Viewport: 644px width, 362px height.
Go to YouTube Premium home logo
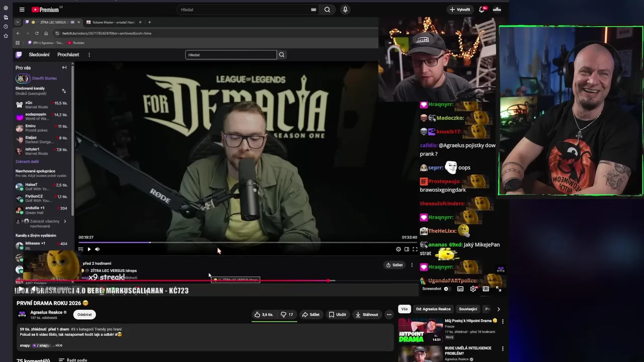coord(45,10)
